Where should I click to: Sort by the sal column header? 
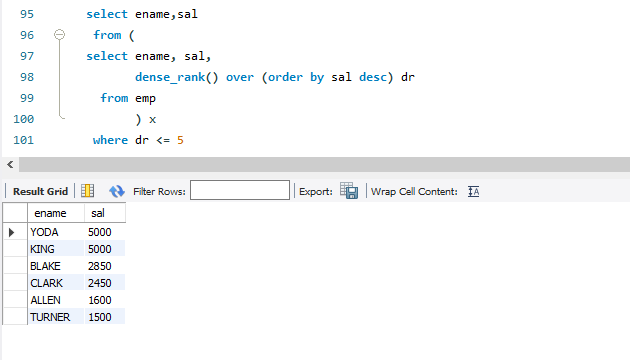[x=105, y=213]
